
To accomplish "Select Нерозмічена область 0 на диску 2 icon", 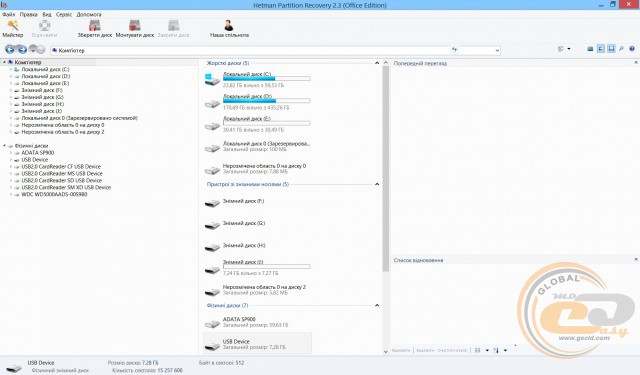I will 212,291.
